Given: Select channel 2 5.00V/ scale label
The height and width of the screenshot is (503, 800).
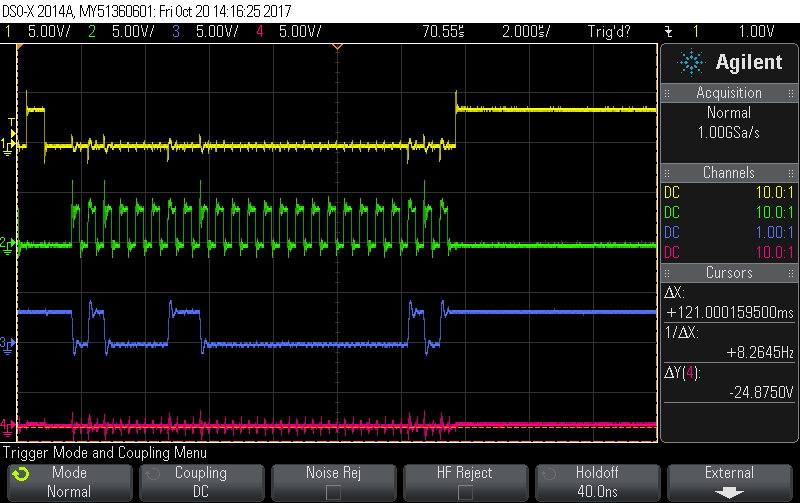Looking at the screenshot, I should point(133,32).
